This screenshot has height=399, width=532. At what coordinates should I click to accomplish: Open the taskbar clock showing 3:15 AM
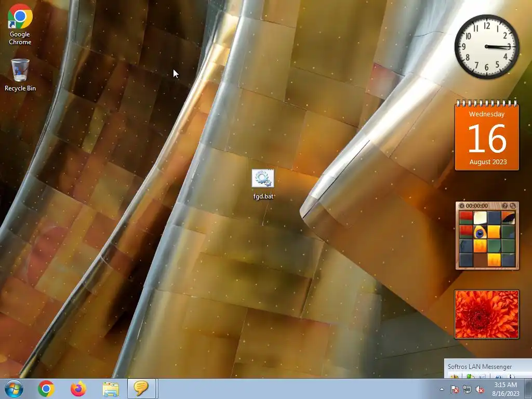point(506,389)
